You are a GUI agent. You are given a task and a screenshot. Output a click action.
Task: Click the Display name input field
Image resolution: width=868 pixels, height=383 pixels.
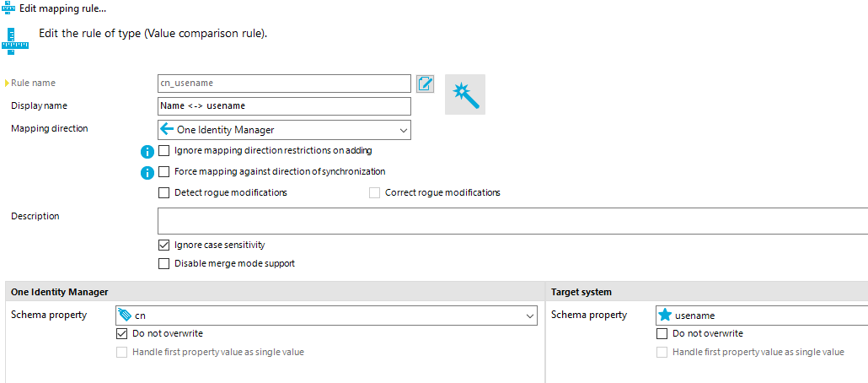[x=285, y=105]
